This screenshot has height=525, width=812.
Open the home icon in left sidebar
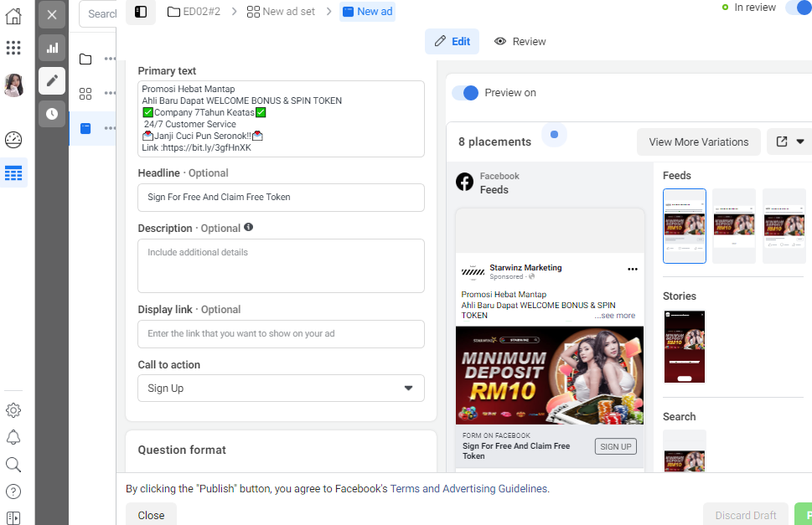(x=13, y=16)
